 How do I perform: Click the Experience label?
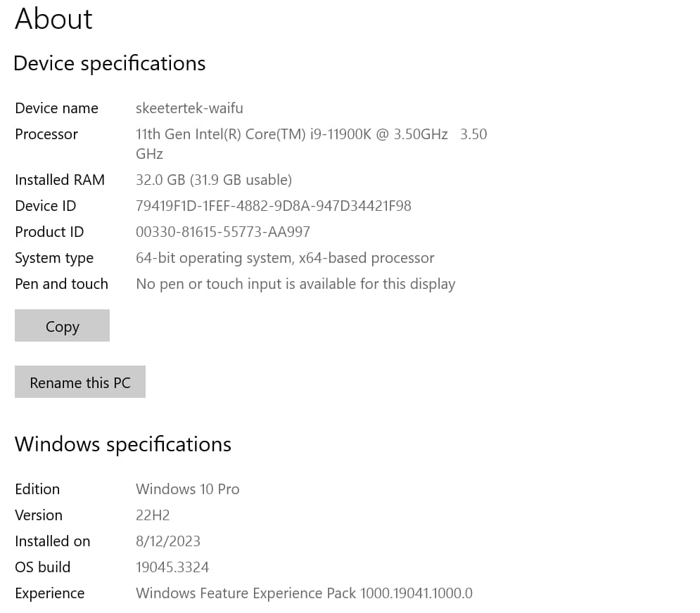click(x=49, y=593)
